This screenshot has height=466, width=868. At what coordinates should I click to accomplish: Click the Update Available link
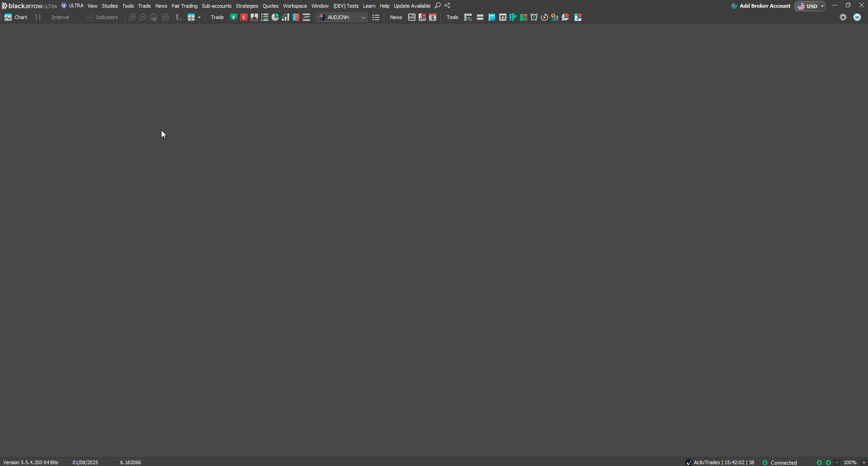412,6
